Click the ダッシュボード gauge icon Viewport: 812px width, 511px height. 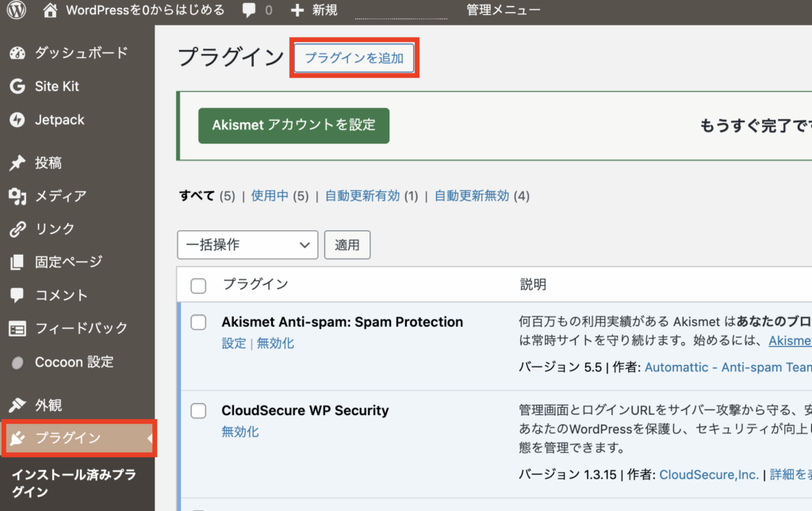click(x=17, y=52)
